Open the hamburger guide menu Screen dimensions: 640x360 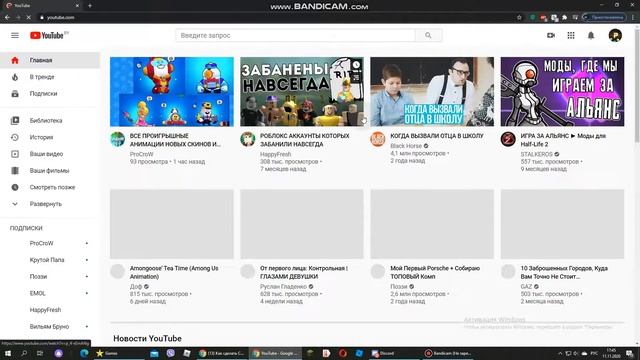[x=15, y=36]
